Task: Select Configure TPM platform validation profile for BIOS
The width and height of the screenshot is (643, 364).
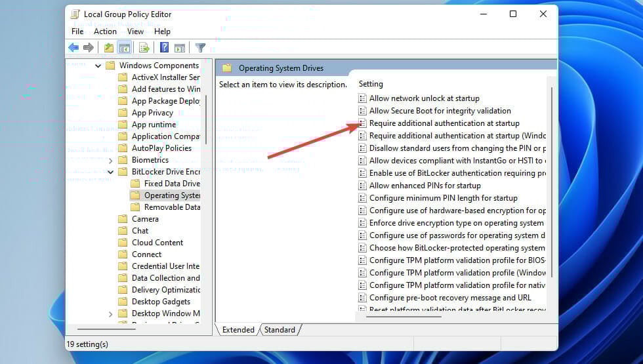Action: 457,260
